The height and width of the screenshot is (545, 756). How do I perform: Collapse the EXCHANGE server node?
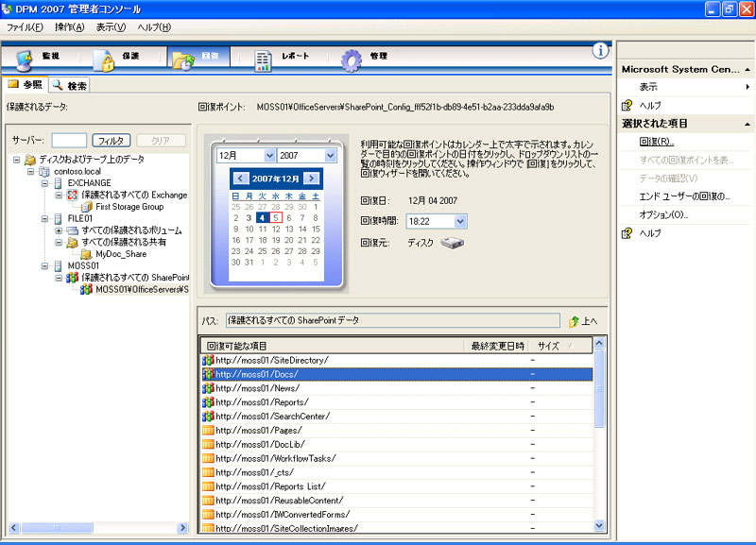click(x=44, y=183)
